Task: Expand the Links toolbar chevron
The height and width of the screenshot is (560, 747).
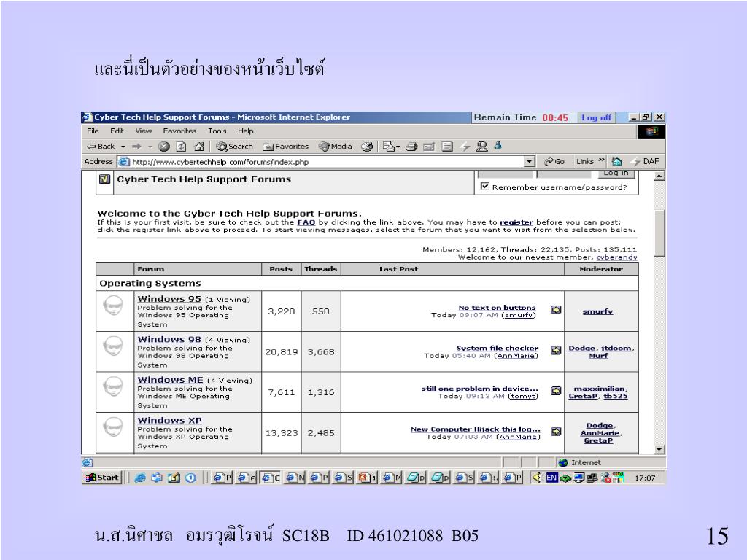Action: 601,160
